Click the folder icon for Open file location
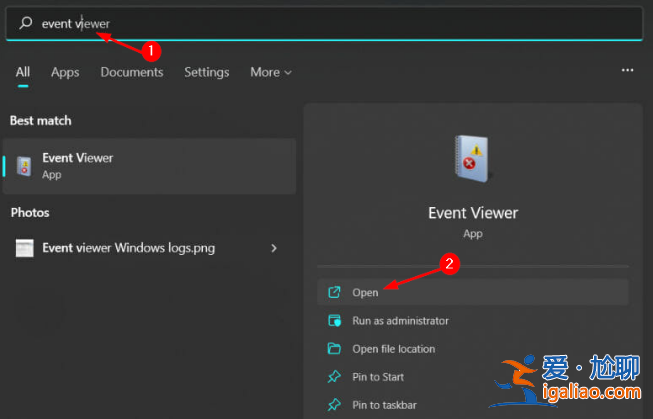The width and height of the screenshot is (653, 419). tap(334, 349)
